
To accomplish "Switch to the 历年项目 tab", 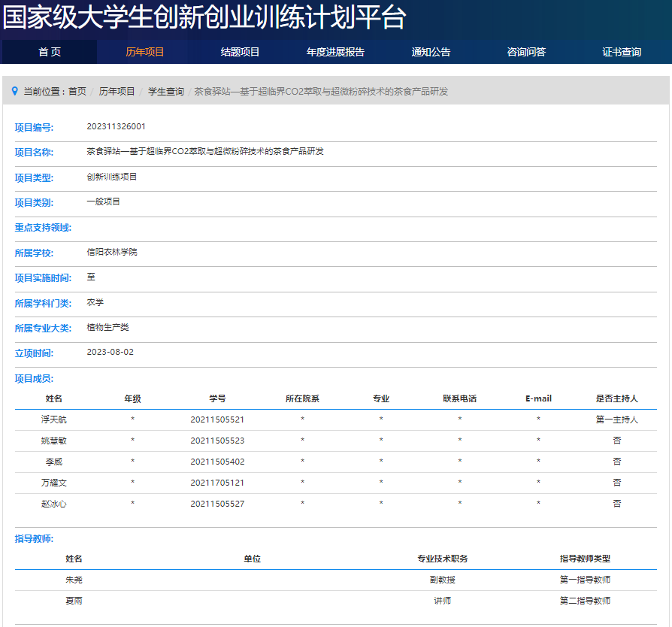I will pyautogui.click(x=144, y=52).
